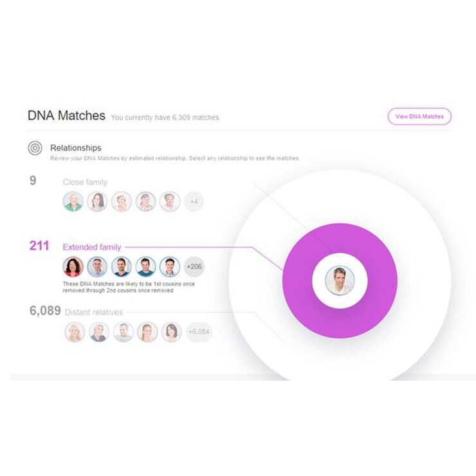Image resolution: width=476 pixels, height=476 pixels.
Task: Select the Extended family relationship group
Action: click(x=92, y=247)
